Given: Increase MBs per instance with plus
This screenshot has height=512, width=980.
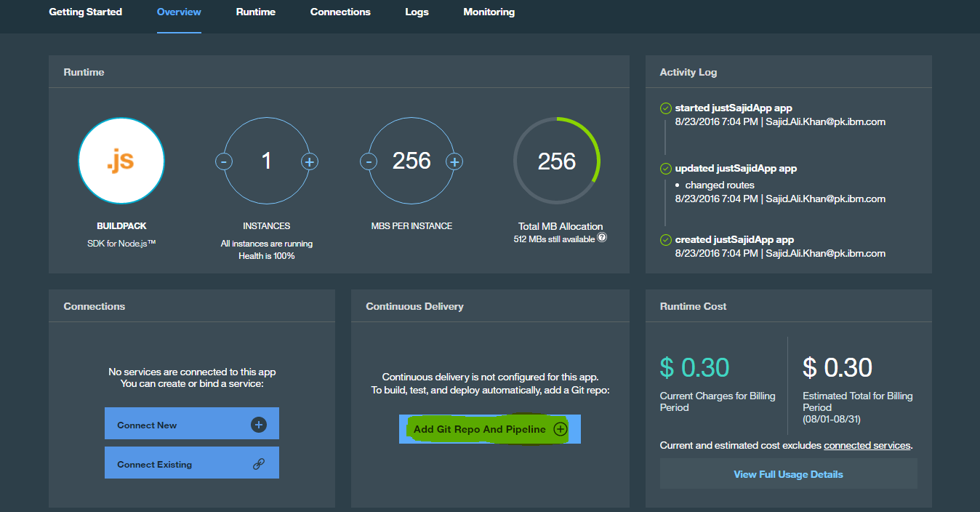Looking at the screenshot, I should click(454, 161).
